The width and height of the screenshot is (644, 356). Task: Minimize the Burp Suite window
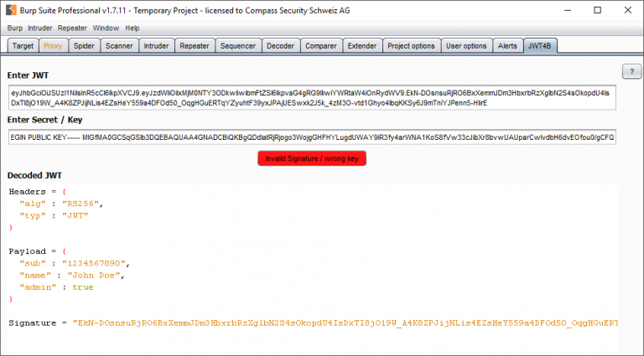coord(568,10)
